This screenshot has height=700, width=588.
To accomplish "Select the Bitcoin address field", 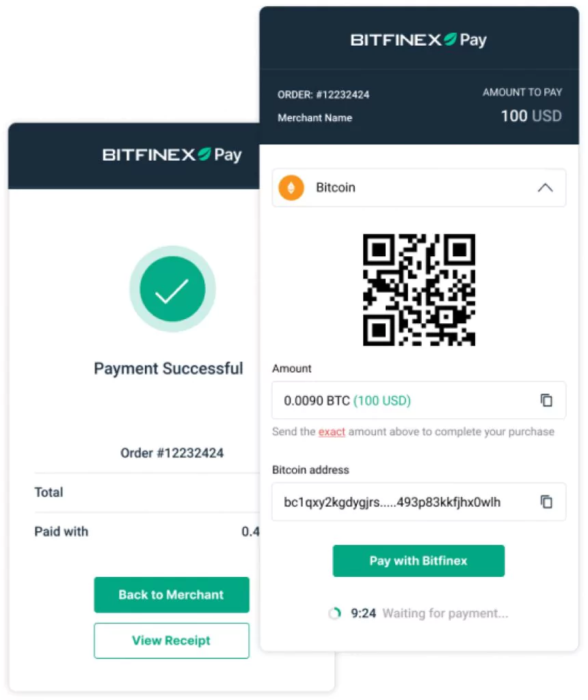I will click(x=419, y=502).
